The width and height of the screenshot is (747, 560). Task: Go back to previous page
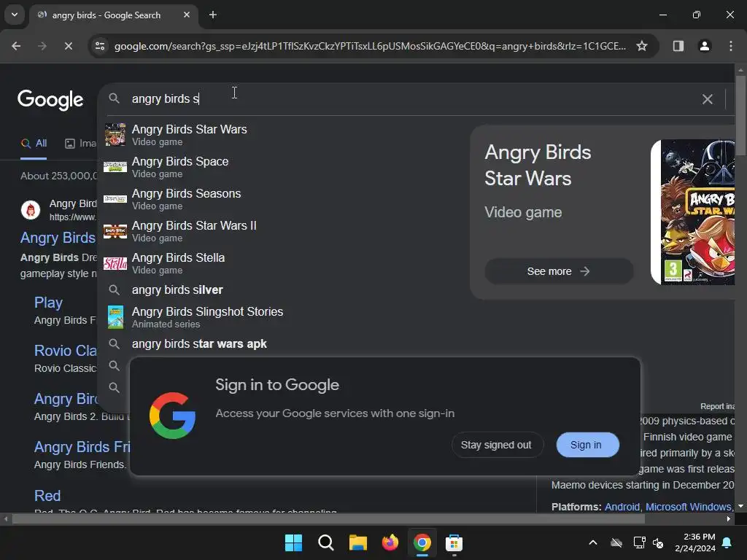(x=16, y=46)
